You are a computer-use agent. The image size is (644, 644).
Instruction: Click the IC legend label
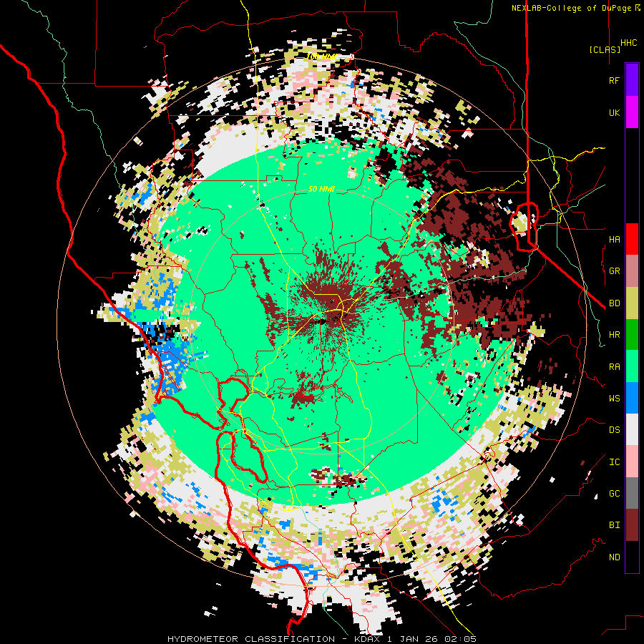point(614,462)
